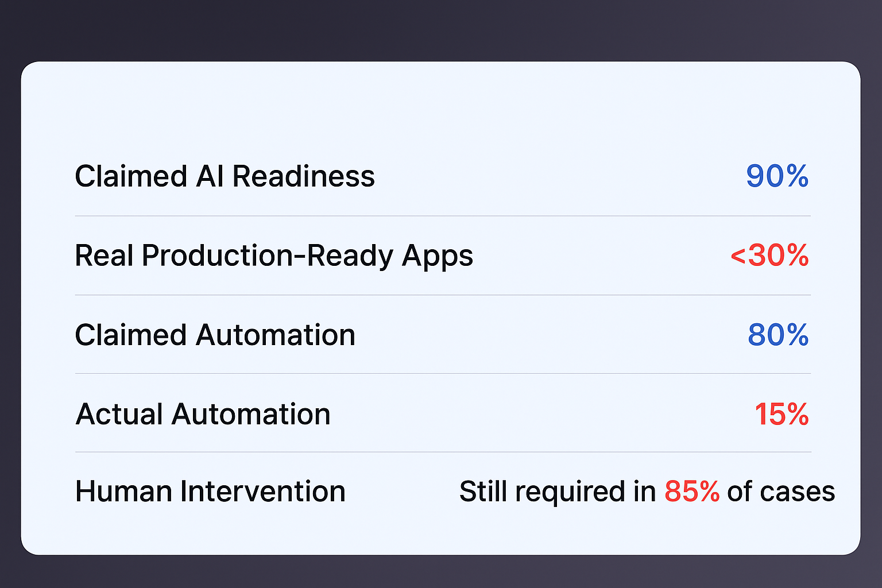Click the "Actual Automation" label

click(203, 414)
